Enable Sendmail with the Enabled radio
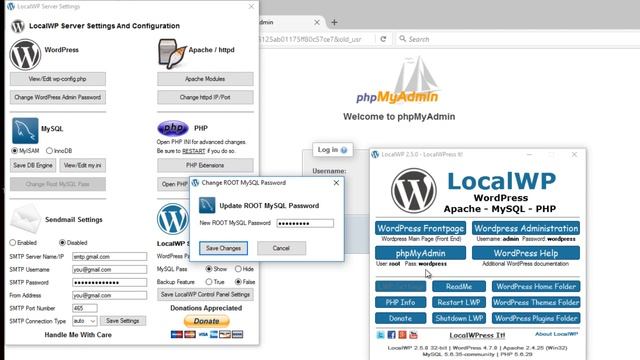Screen dimensions: 640x360 coord(13,243)
